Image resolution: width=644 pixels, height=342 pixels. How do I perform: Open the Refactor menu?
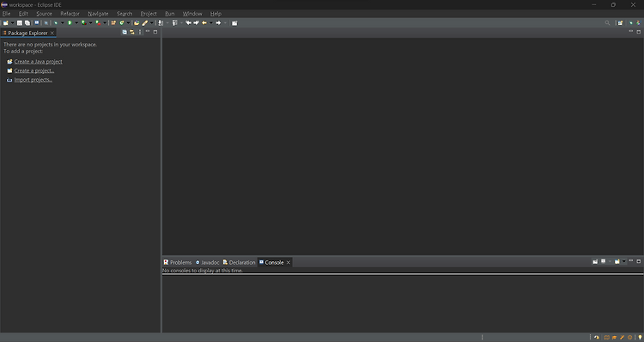(70, 14)
